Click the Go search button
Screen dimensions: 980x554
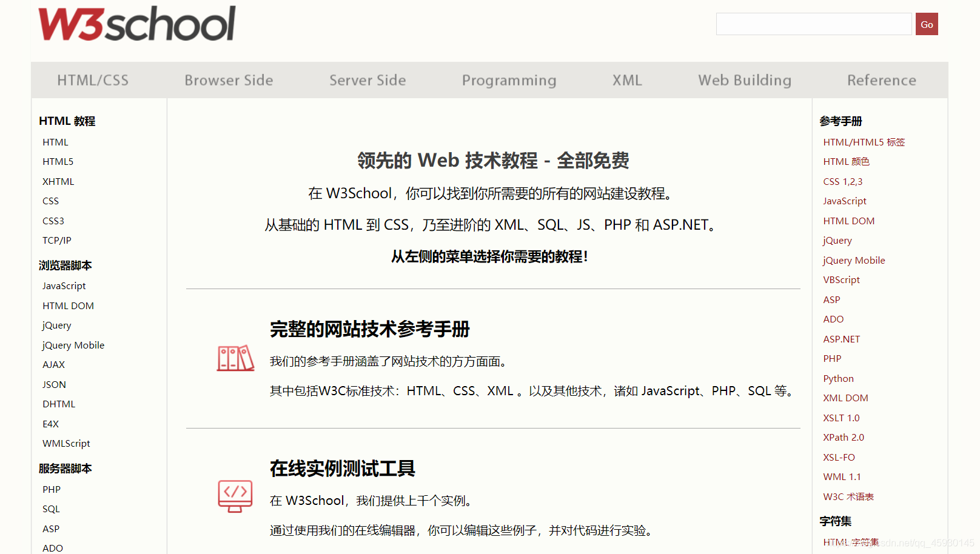927,24
